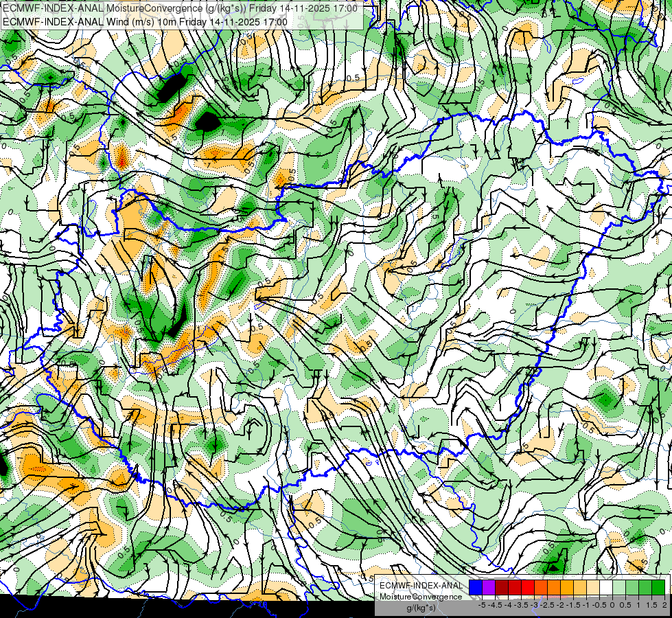Click the blue legend swatch
Screen dimensions: 672x618
click(476, 587)
